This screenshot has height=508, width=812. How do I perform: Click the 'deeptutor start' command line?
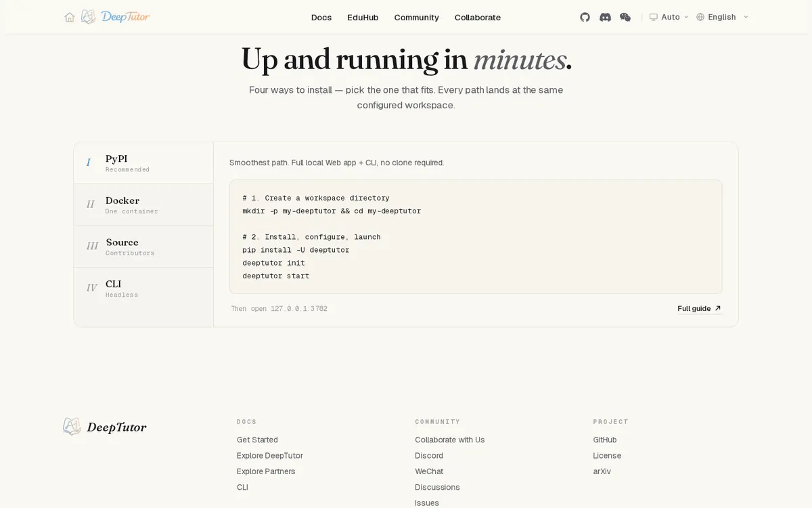tap(275, 276)
